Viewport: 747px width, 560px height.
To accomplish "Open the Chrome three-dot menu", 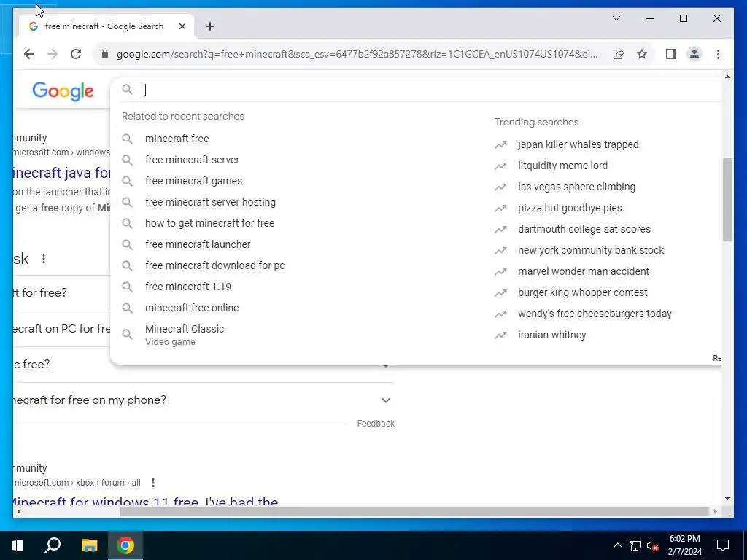I will [718, 54].
